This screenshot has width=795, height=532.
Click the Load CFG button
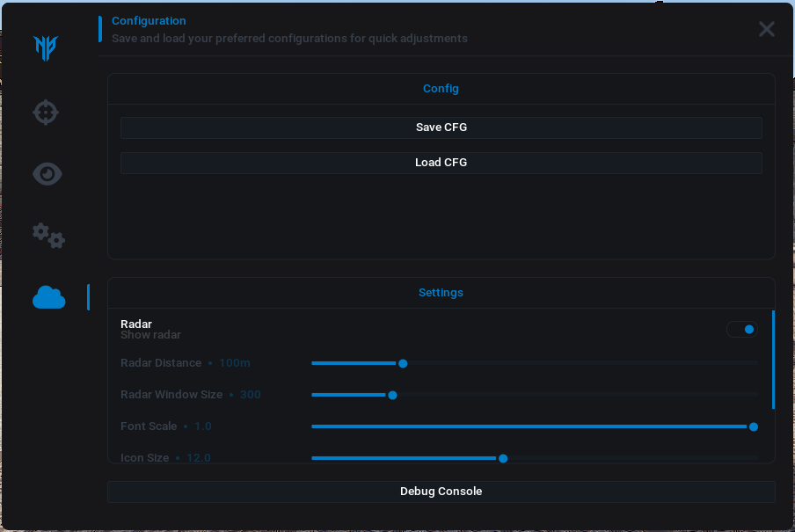coord(441,163)
